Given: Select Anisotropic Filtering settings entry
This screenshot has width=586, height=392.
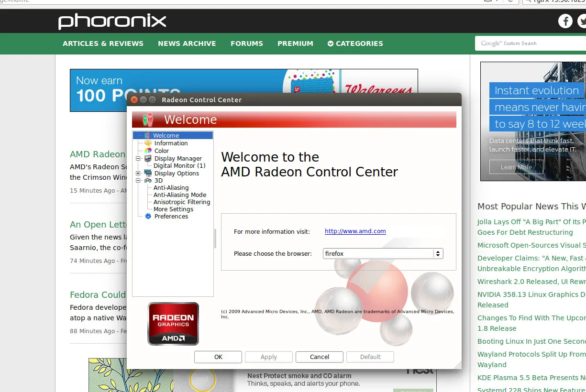Looking at the screenshot, I should point(182,202).
